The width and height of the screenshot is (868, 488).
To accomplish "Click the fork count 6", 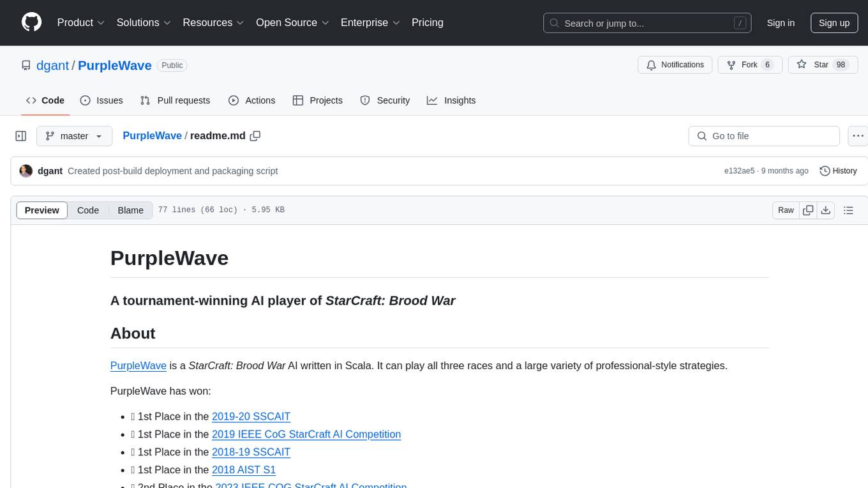I will coord(767,65).
